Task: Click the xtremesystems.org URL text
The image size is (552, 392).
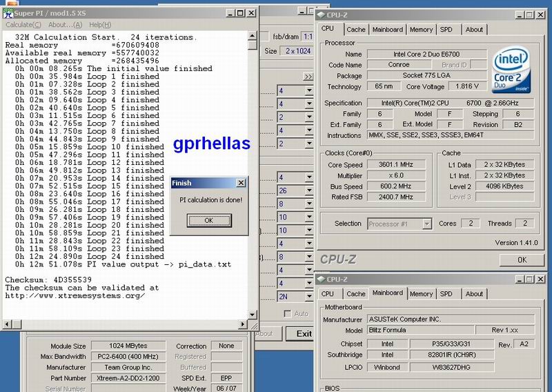Action: tap(75, 296)
